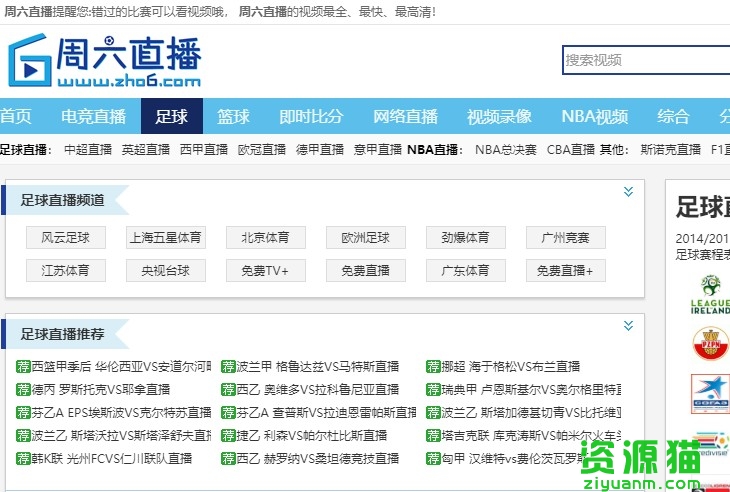Select the 北京体育 channel button
This screenshot has width=730, height=492.
coord(266,238)
